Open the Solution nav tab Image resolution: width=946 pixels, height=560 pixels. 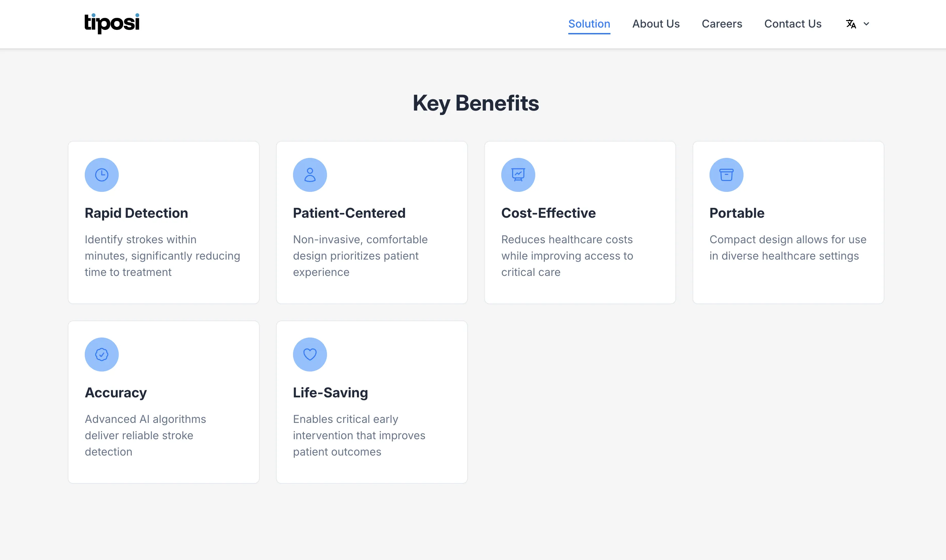click(589, 24)
